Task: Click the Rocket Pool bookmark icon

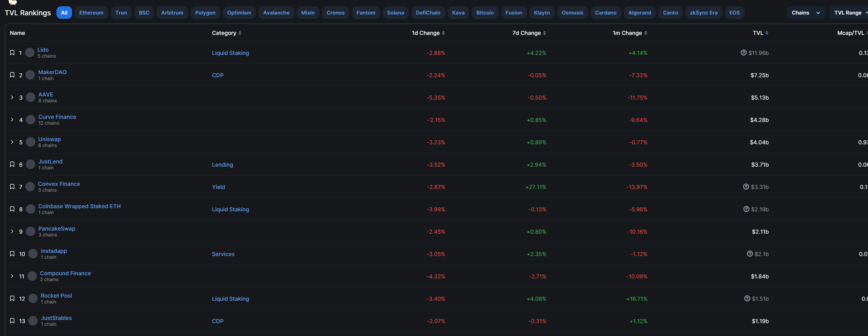Action: (12, 298)
